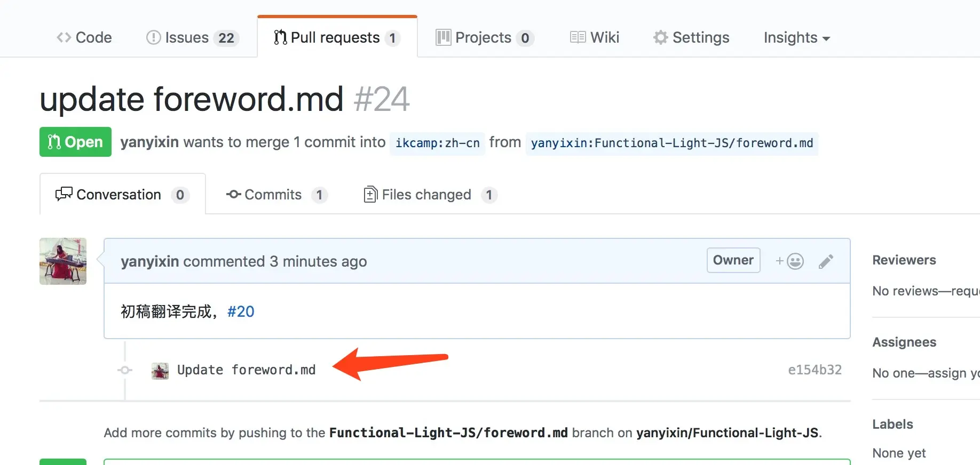Screen dimensions: 980x465
Task: Click the pull request number #24
Action: pyautogui.click(x=382, y=99)
